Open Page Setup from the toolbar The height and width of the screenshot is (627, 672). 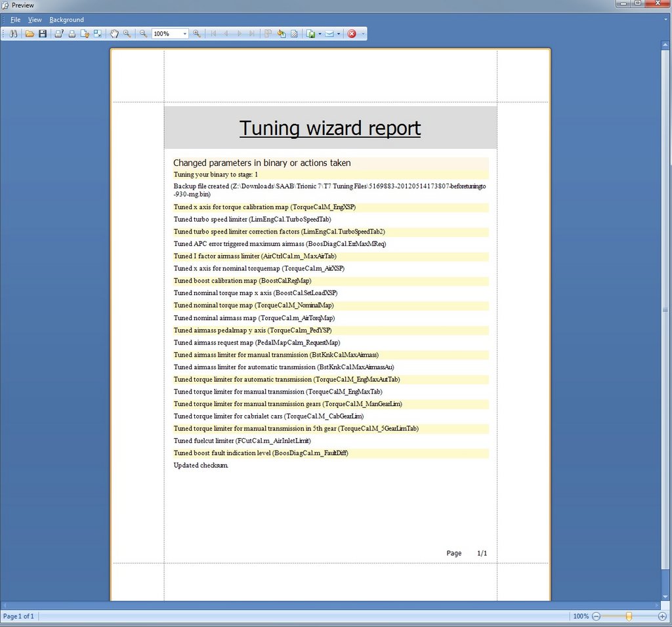[x=85, y=33]
